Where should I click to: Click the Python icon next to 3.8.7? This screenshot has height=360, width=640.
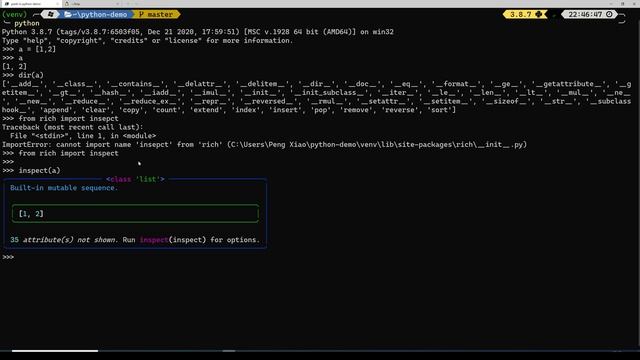[539, 14]
